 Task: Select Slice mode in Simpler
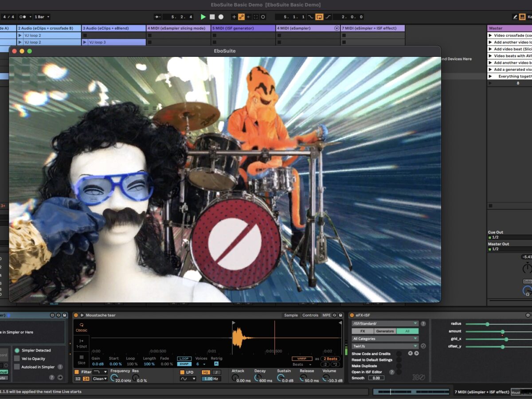pyautogui.click(x=82, y=360)
